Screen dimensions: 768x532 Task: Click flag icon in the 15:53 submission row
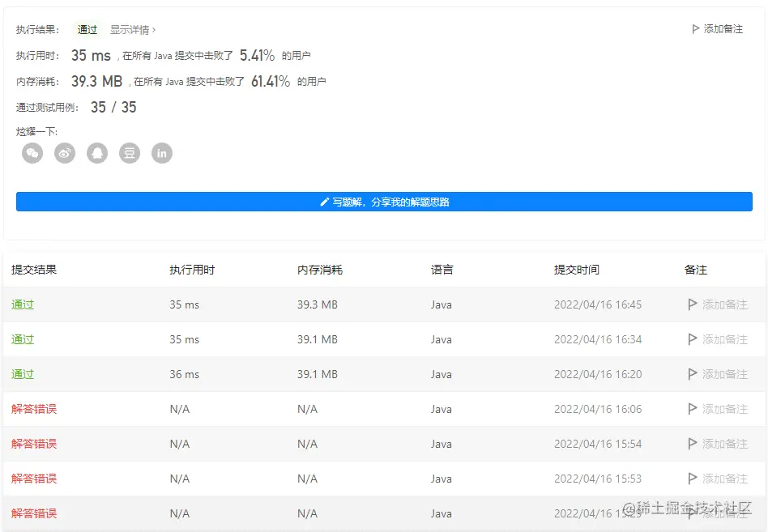tap(692, 479)
